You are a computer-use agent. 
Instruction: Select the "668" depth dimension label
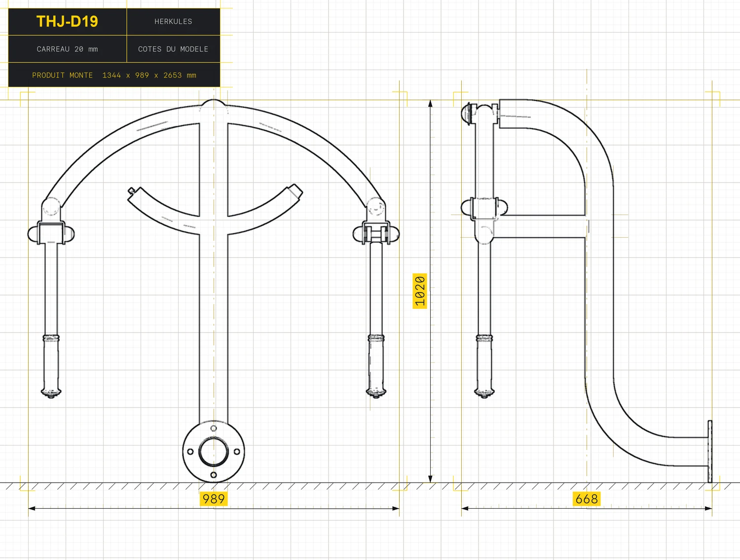(x=587, y=499)
